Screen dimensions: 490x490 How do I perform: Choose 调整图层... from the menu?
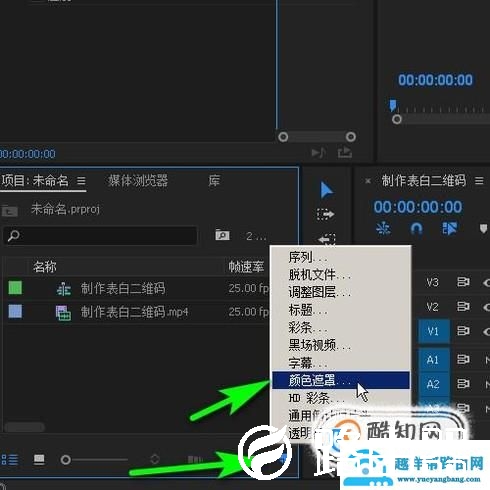click(x=341, y=292)
